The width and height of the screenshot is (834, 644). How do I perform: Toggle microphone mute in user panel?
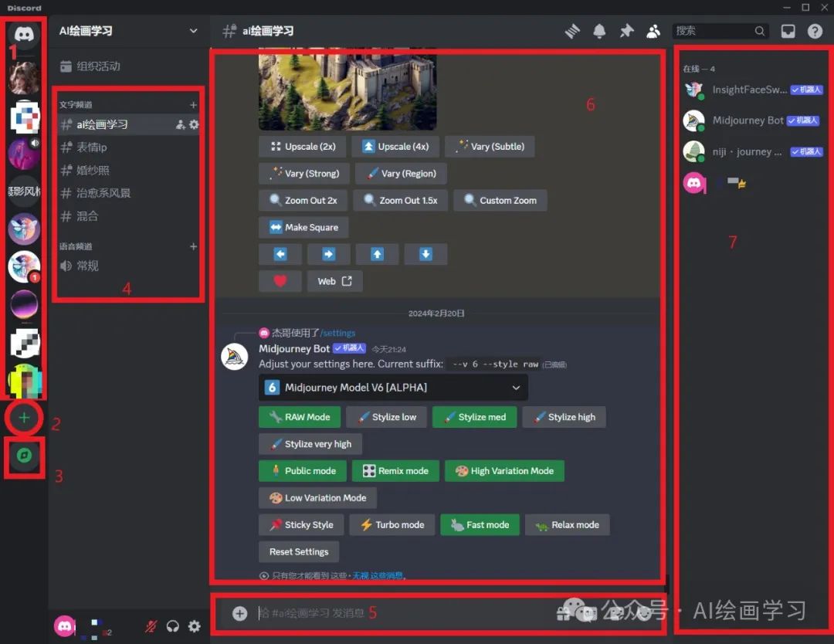point(151,626)
